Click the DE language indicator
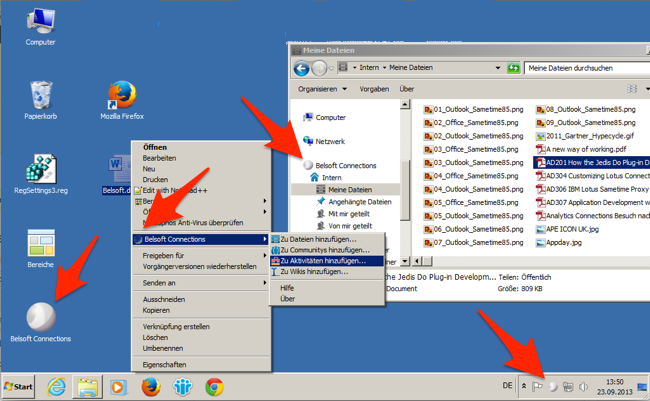Screen dimensions: 650x401 pyautogui.click(x=507, y=386)
